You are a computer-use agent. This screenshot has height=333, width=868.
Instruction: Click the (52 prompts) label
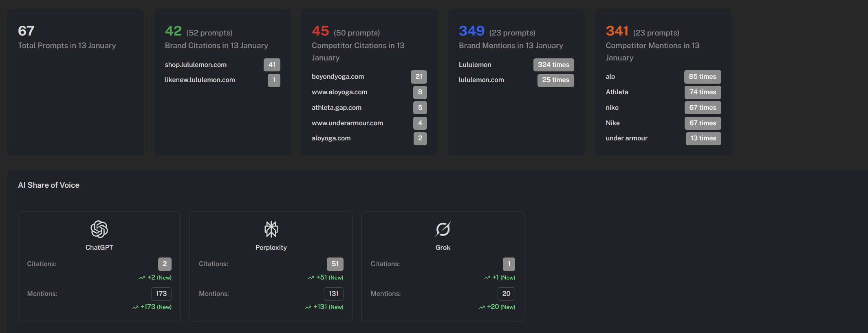pyautogui.click(x=209, y=33)
